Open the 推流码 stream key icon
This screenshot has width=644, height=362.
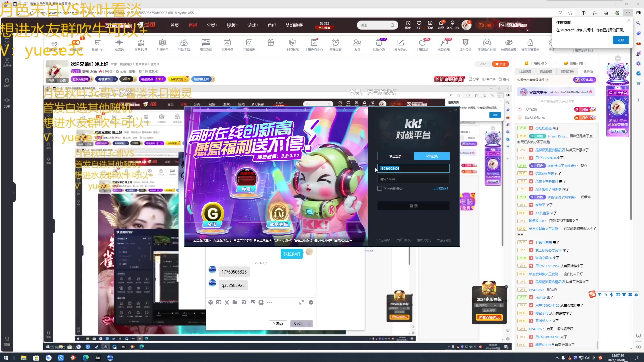point(119,45)
